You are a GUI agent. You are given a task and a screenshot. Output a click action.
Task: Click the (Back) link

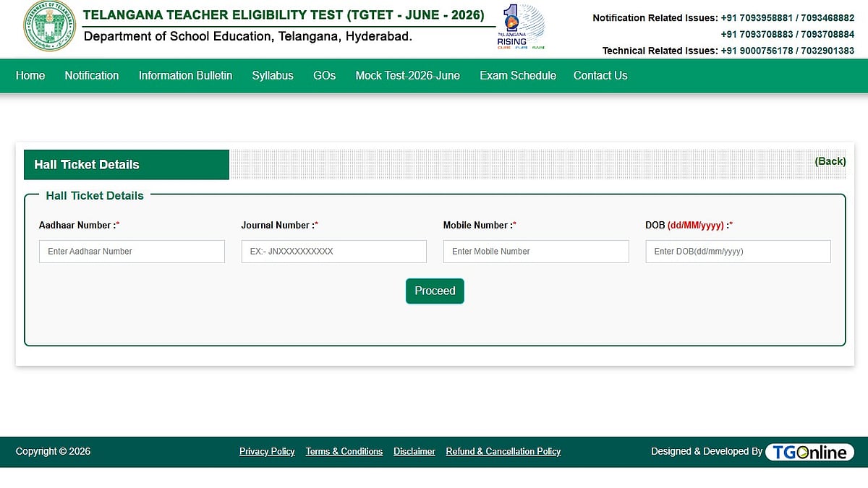point(830,161)
